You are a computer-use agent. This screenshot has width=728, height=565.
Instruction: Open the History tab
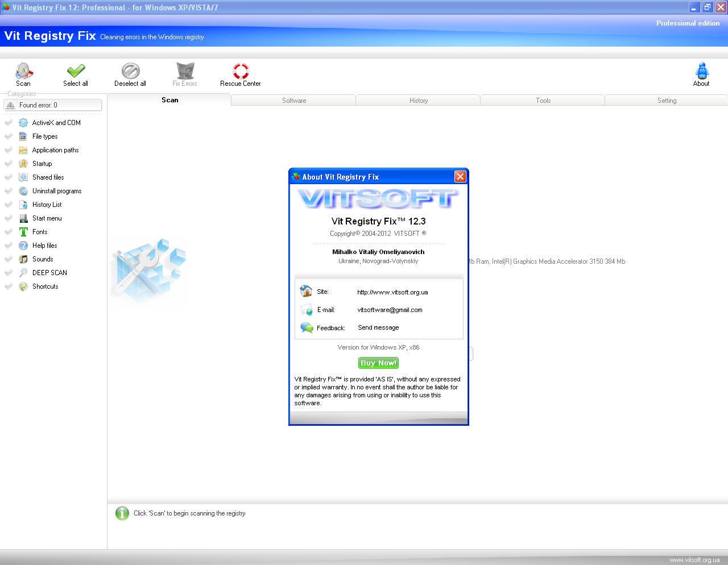pos(419,101)
